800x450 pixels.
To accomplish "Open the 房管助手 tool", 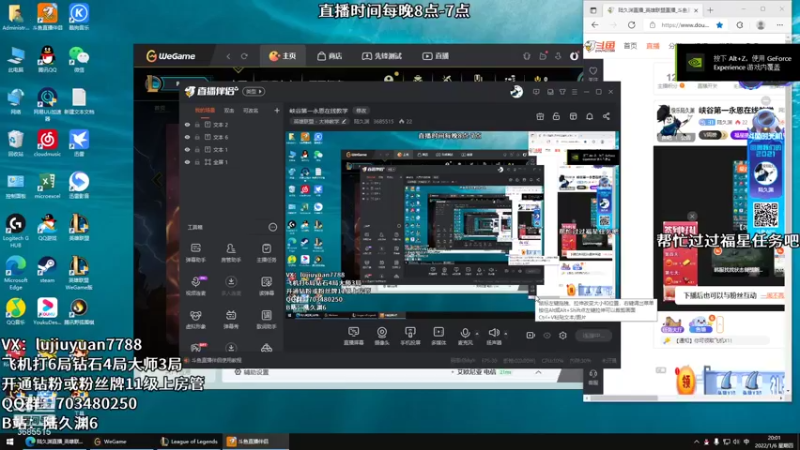I will (x=231, y=253).
